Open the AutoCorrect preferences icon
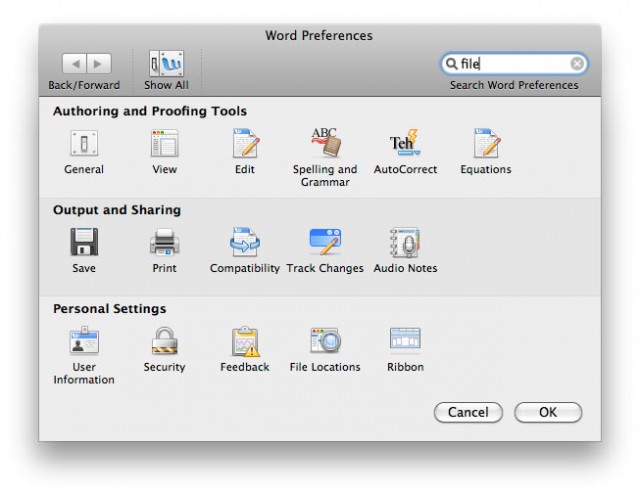This screenshot has width=640, height=495. [x=405, y=143]
